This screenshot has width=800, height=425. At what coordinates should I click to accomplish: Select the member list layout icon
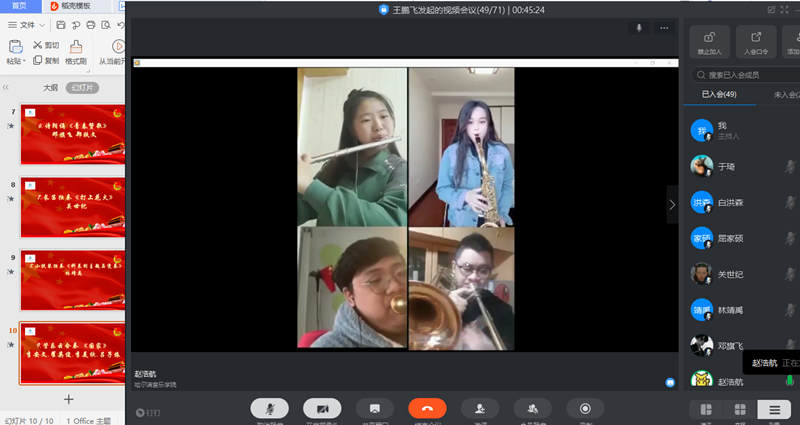click(773, 409)
